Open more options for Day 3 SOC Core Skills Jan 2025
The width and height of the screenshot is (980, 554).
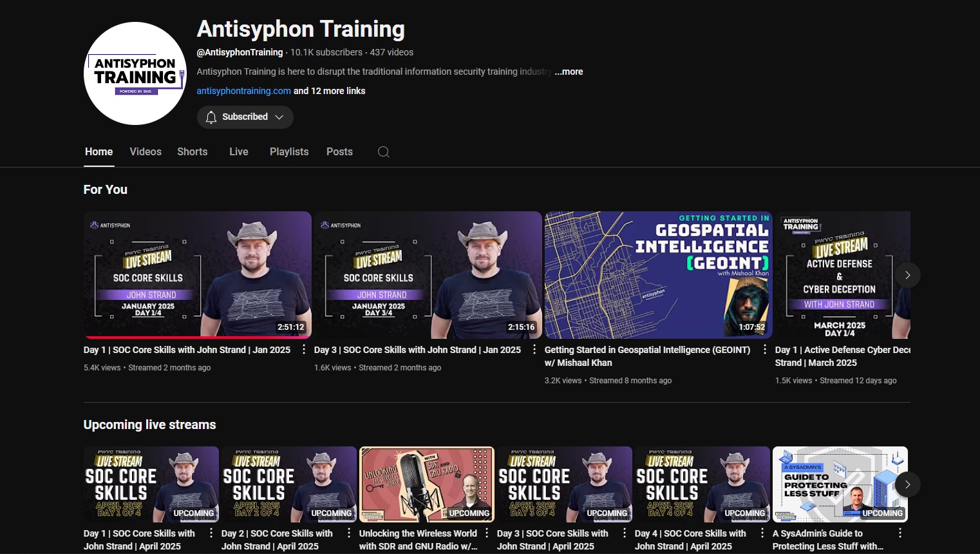[x=534, y=350]
